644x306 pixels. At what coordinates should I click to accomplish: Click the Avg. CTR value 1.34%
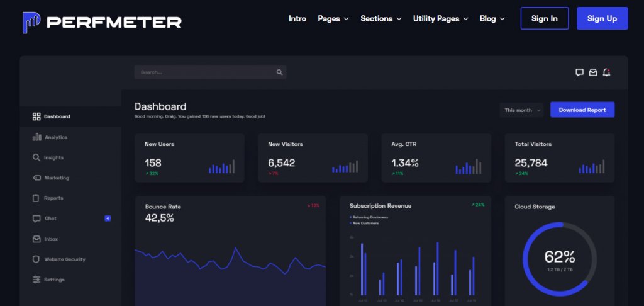(405, 163)
